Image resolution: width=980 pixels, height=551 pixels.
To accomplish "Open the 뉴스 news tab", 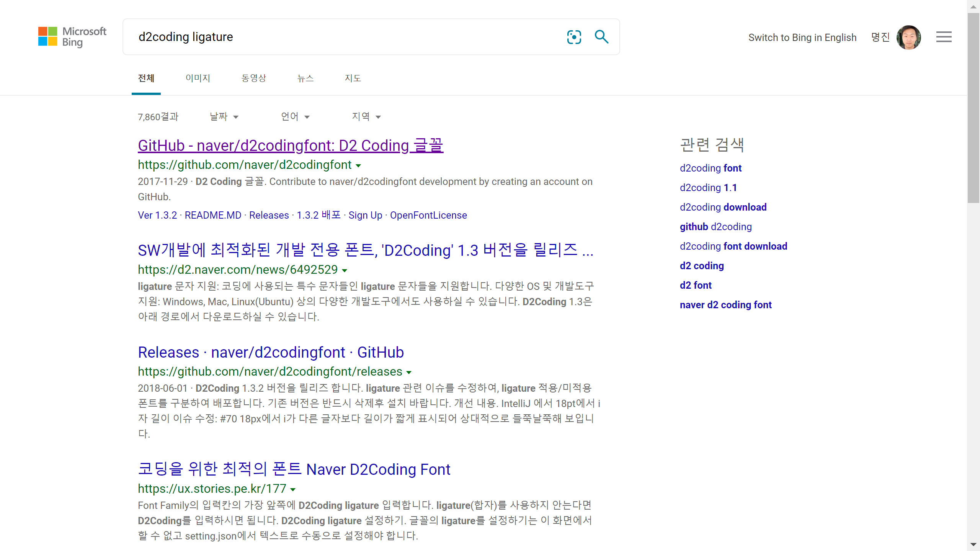I will 305,78.
